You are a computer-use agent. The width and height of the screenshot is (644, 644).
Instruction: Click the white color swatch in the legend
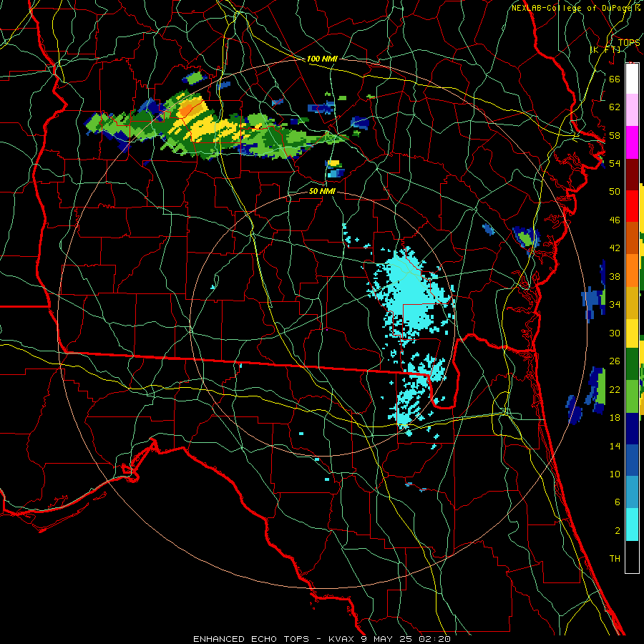click(632, 79)
